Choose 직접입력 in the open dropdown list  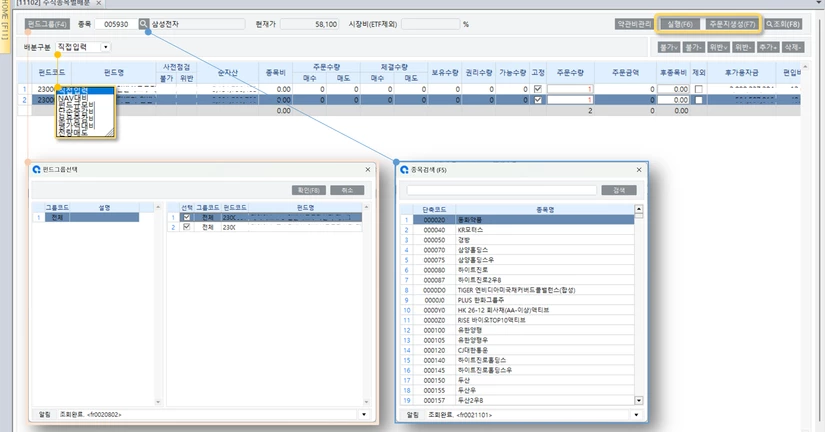[85, 91]
